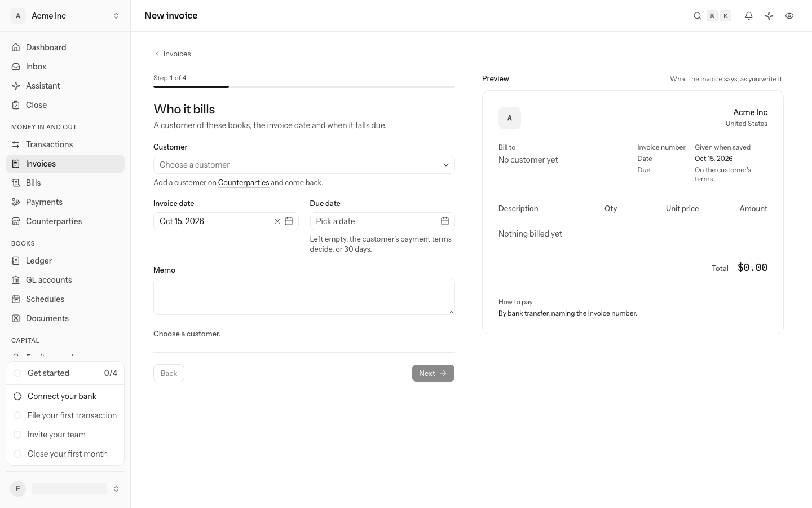Open the Invoices section in sidebar
812x508 pixels.
coord(65,164)
